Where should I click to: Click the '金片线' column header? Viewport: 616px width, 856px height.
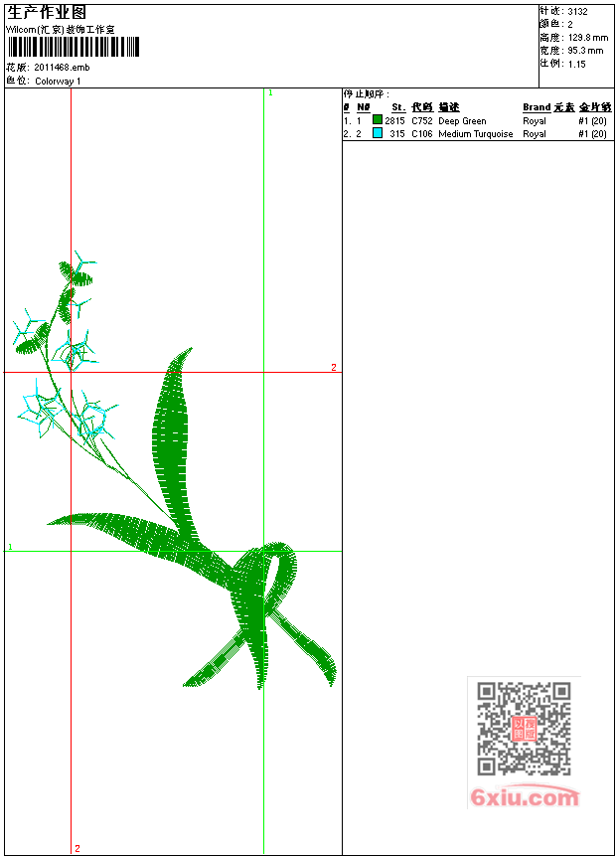pyautogui.click(x=595, y=107)
